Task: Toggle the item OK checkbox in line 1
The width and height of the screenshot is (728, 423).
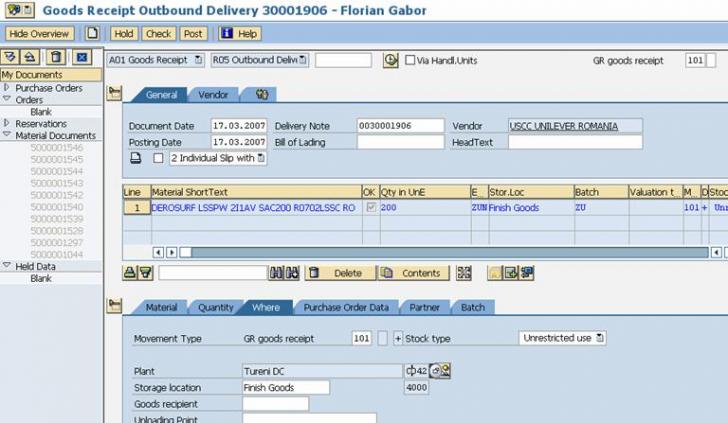Action: pyautogui.click(x=372, y=208)
